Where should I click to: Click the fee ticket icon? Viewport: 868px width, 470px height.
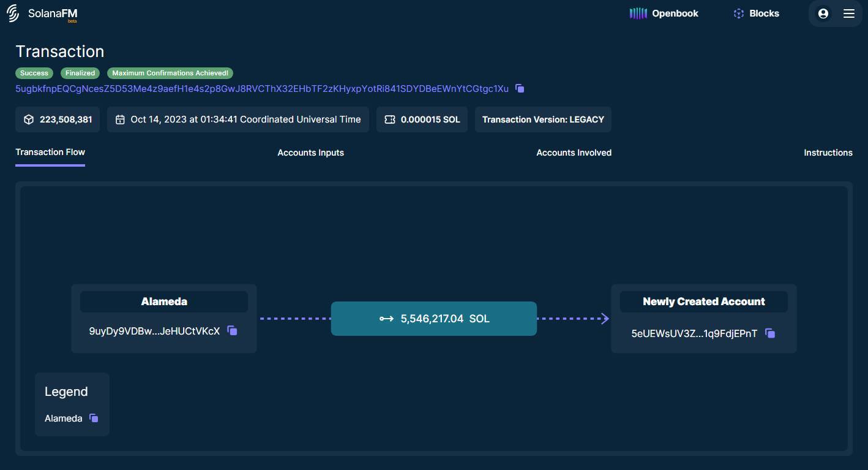pos(389,119)
